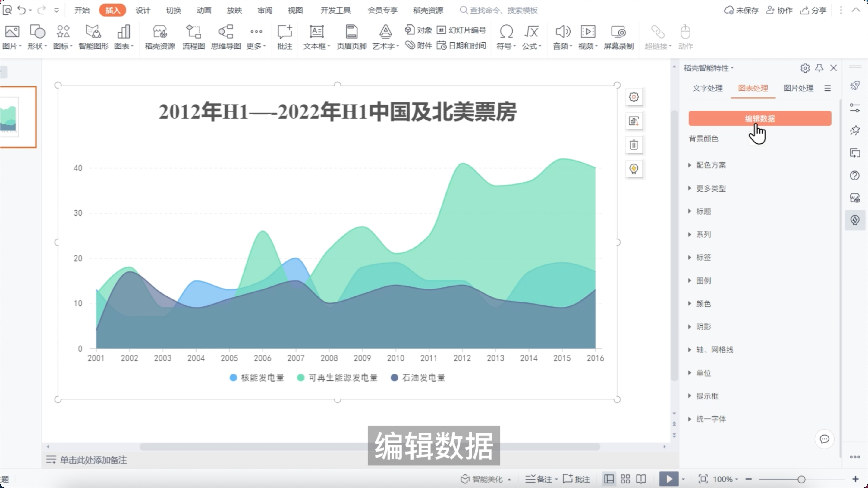
Task: Insert 艺术字 word art
Action: click(385, 37)
